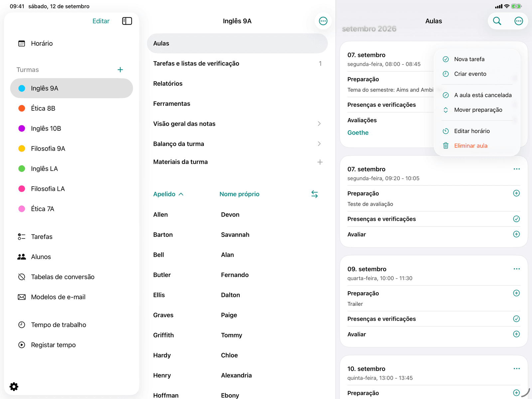Add a new class with Turmas plus

click(x=120, y=70)
